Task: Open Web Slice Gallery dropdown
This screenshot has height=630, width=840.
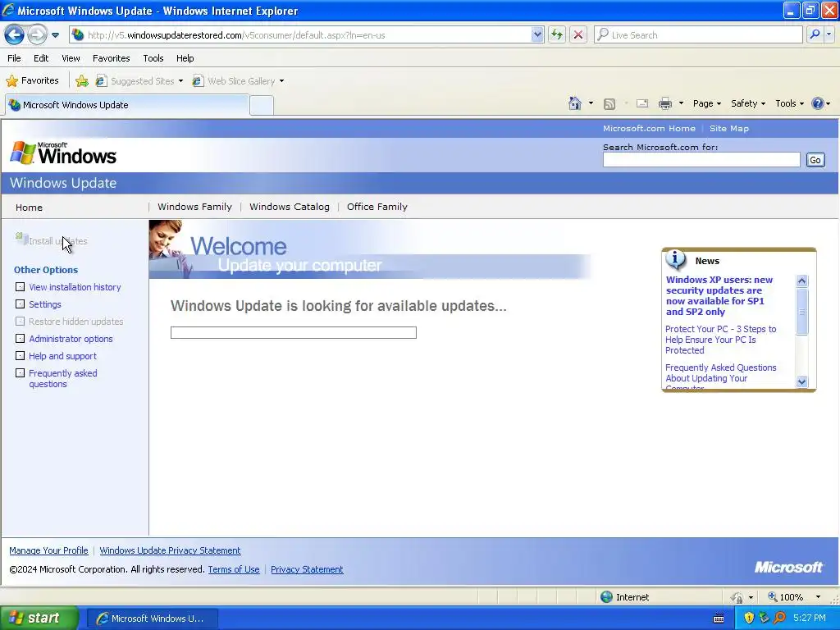Action: [239, 81]
